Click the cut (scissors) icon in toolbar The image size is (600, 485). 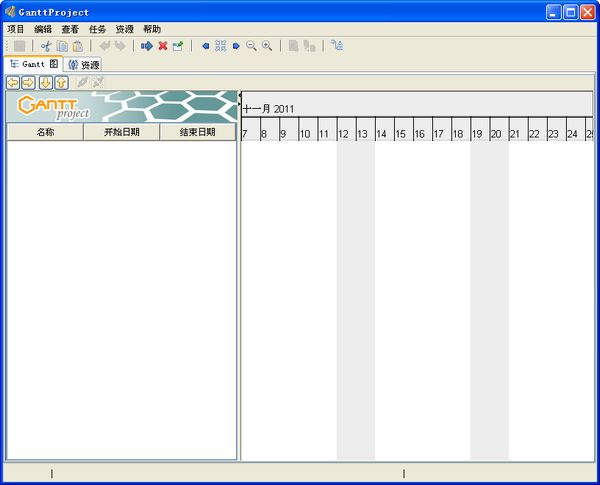[x=45, y=46]
